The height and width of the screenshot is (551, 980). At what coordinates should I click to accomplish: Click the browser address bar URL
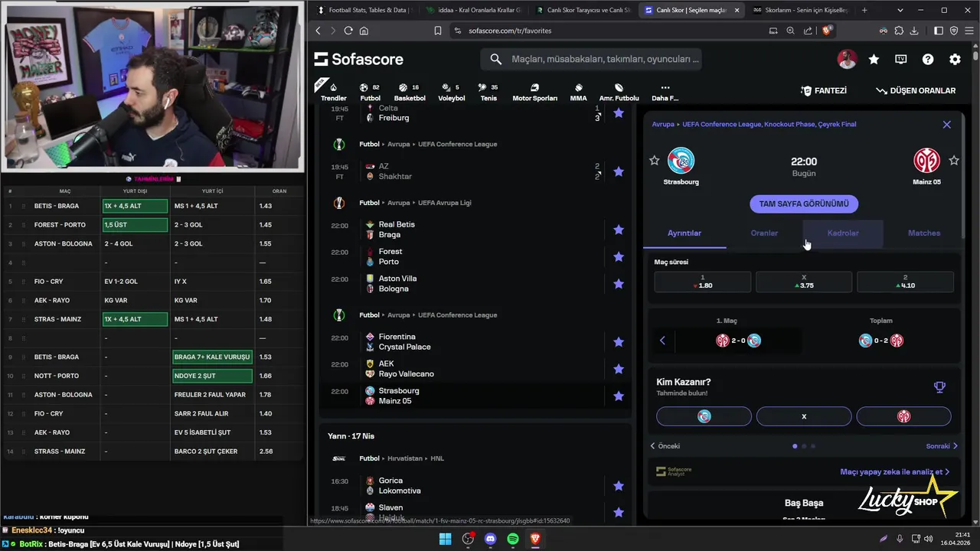(x=510, y=31)
